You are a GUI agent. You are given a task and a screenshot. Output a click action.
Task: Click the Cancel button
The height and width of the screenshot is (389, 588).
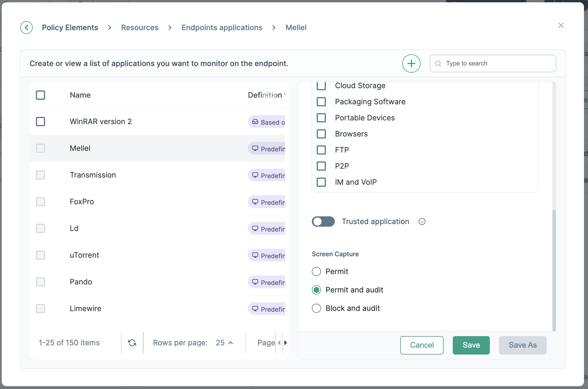421,345
